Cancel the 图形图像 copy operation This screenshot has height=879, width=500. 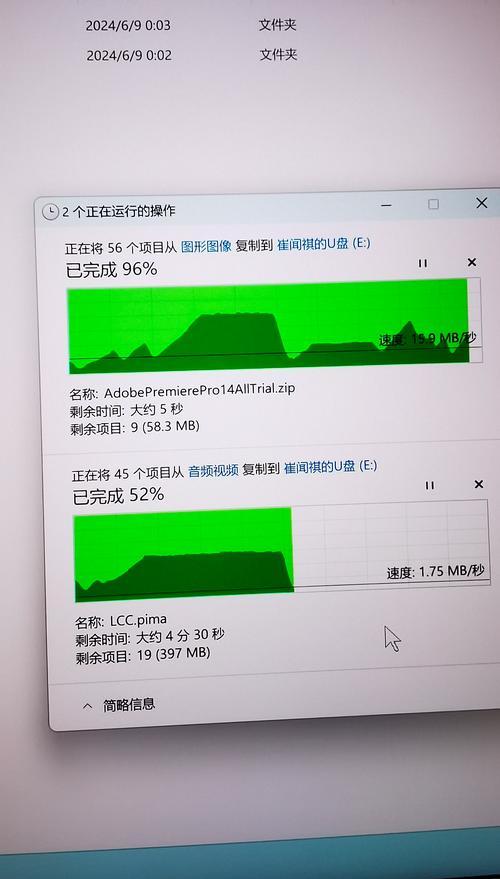[472, 262]
